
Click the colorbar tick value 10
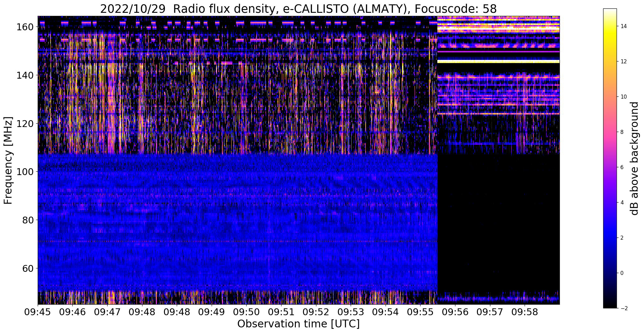(624, 97)
